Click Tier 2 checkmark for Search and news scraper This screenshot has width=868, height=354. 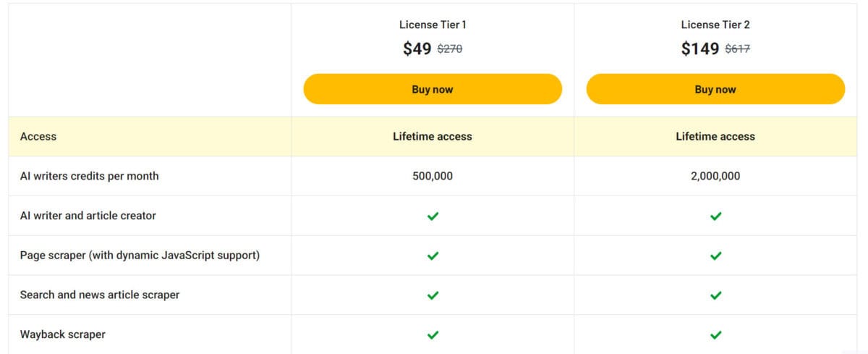pyautogui.click(x=715, y=295)
